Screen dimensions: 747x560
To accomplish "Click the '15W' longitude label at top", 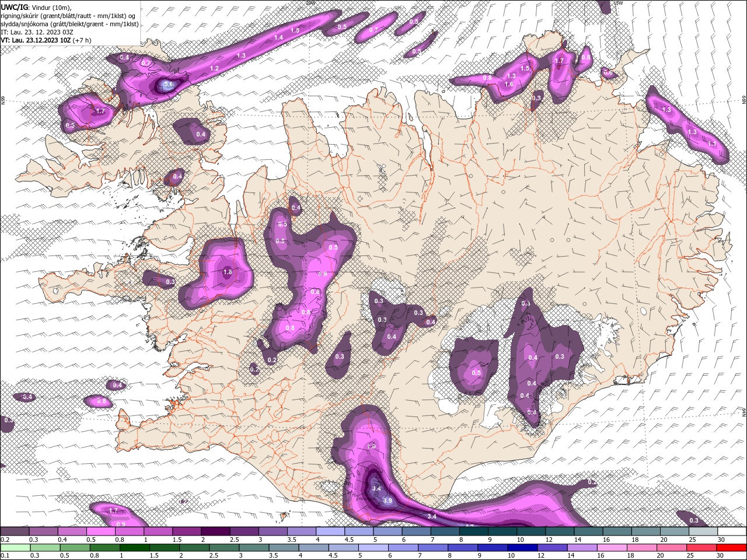I will pyautogui.click(x=619, y=3).
